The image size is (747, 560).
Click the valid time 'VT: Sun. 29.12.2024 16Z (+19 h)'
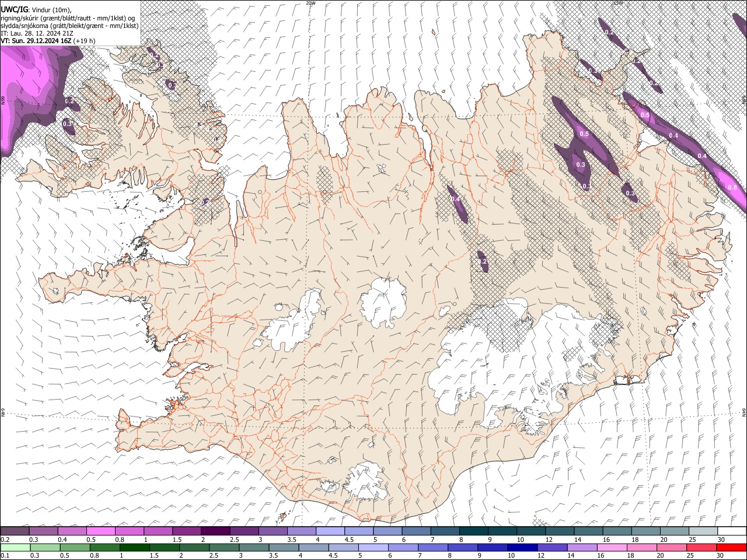(x=48, y=41)
